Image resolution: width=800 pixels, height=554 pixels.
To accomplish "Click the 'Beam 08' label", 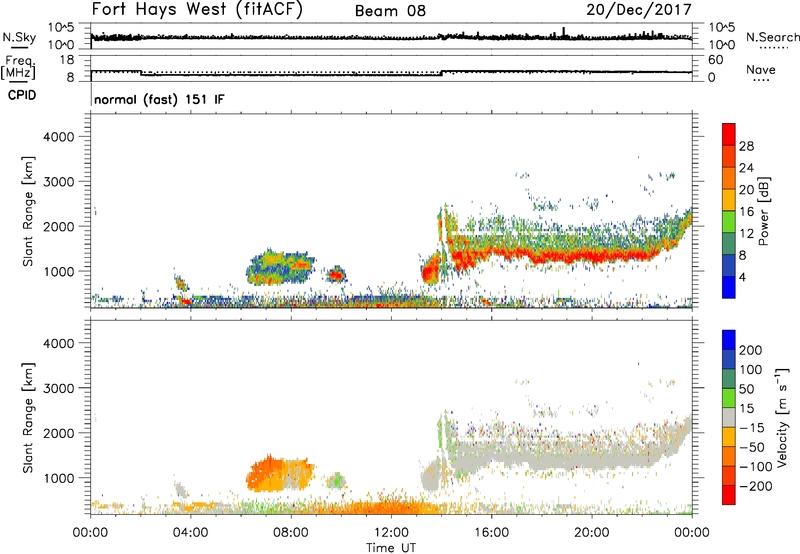I will click(390, 11).
